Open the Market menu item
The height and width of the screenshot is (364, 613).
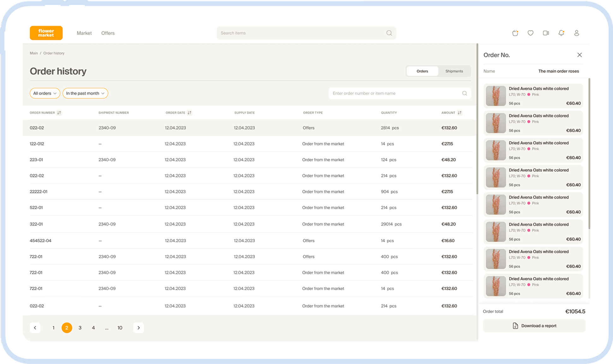[x=84, y=33]
